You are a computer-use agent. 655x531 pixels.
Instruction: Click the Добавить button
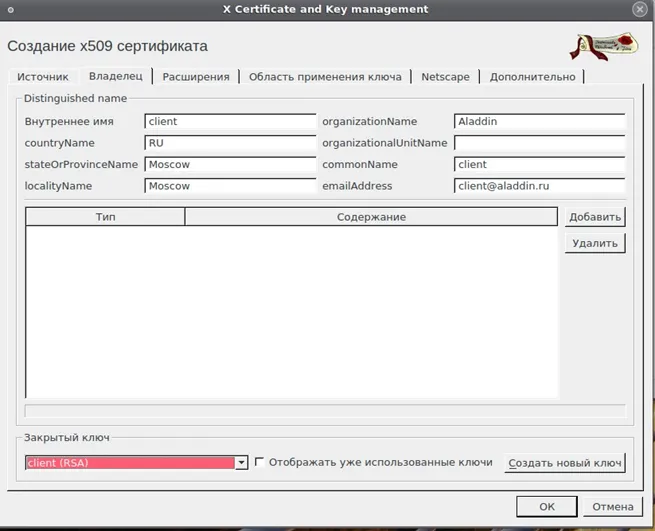pyautogui.click(x=595, y=217)
